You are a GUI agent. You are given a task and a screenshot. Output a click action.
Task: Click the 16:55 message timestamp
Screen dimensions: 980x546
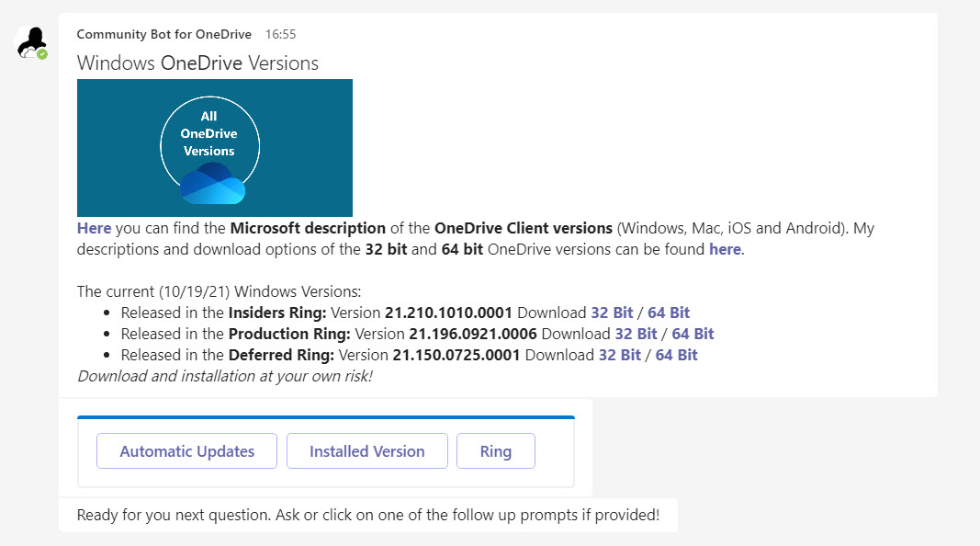coord(280,34)
